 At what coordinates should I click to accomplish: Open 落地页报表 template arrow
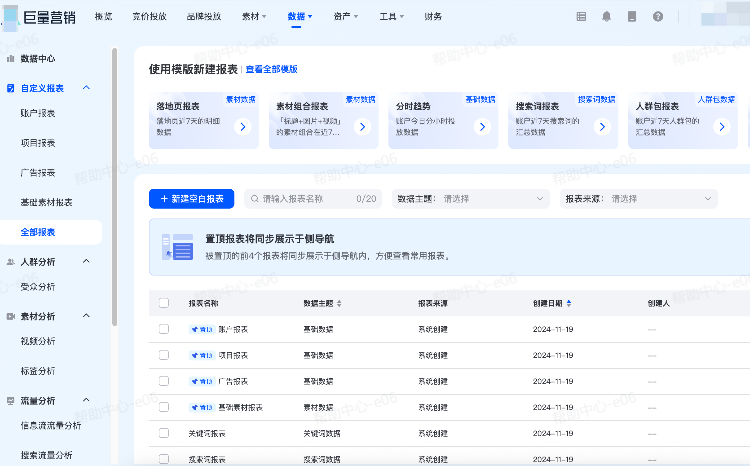(x=243, y=127)
